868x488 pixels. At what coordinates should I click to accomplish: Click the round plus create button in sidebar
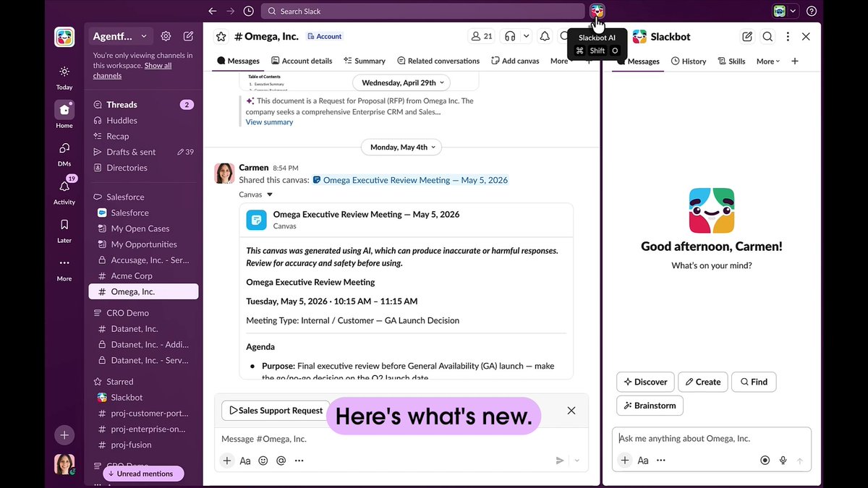point(64,435)
